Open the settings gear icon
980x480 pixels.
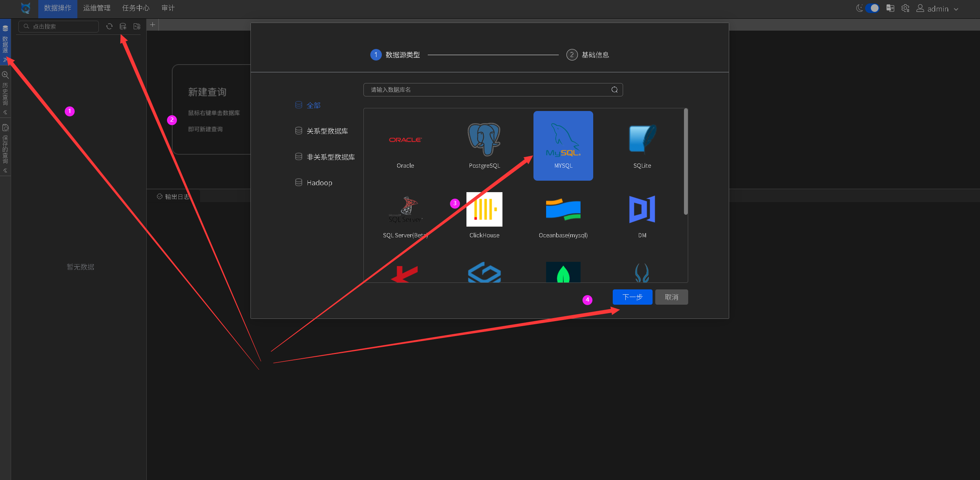click(905, 8)
